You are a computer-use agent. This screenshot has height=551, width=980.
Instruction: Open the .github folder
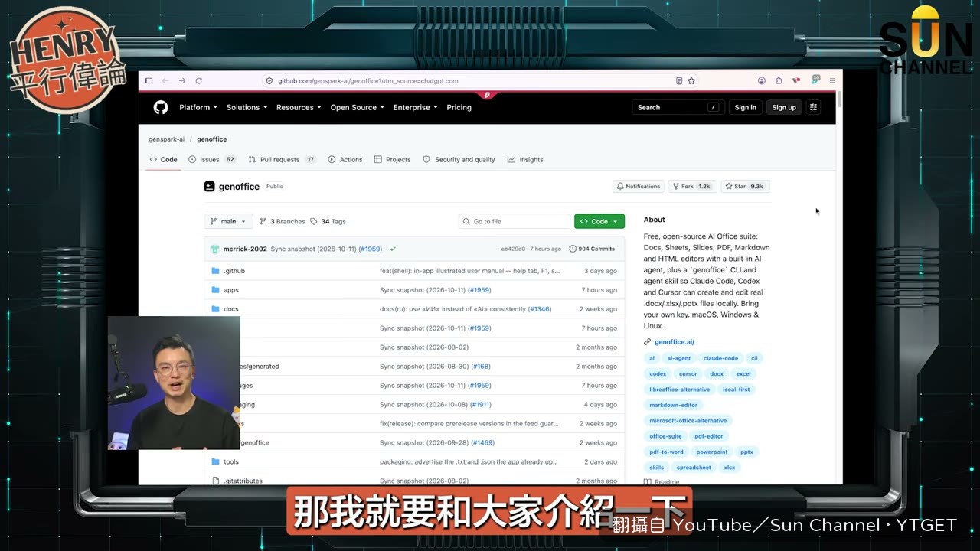pos(234,271)
